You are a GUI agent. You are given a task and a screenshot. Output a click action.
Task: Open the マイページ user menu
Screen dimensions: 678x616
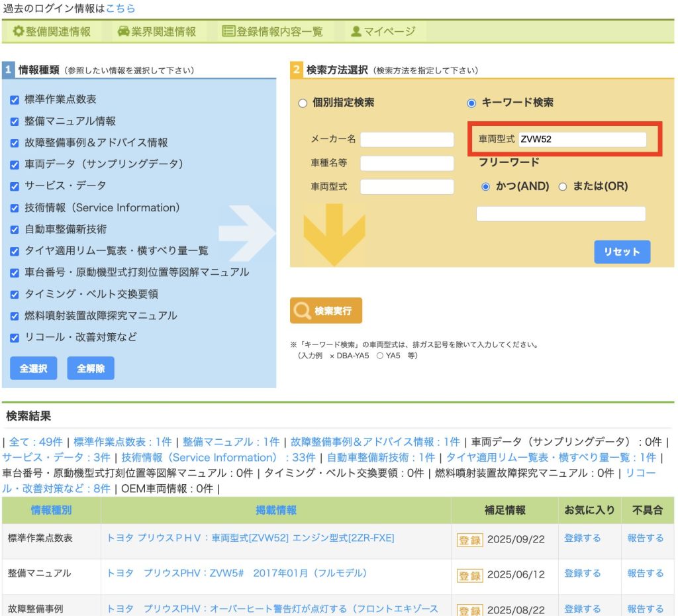coord(383,31)
